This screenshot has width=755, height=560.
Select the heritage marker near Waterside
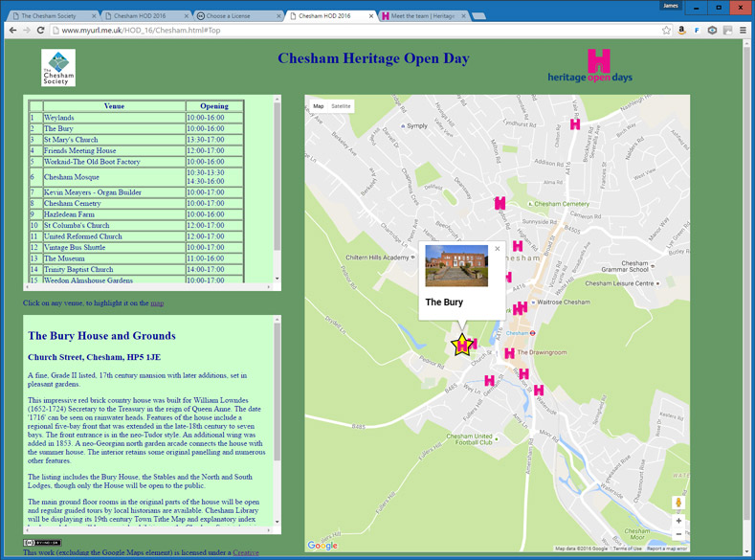(x=539, y=390)
